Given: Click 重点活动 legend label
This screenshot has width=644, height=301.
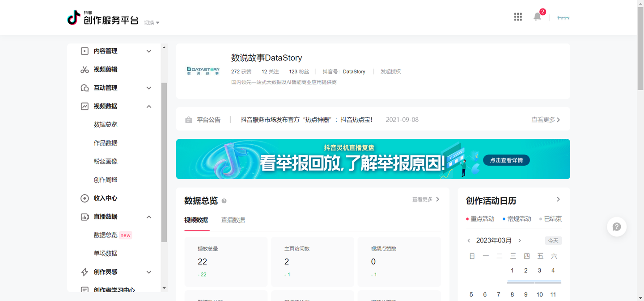Looking at the screenshot, I should [x=482, y=219].
